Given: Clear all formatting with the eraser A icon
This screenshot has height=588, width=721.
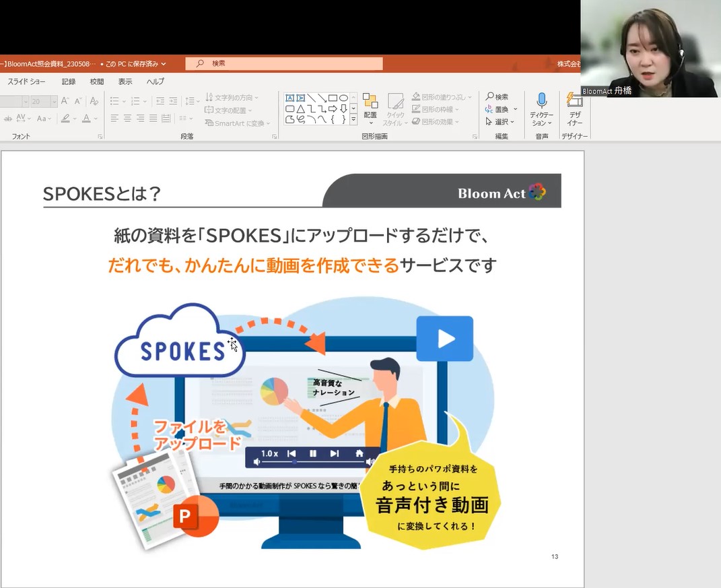Looking at the screenshot, I should click(x=94, y=101).
